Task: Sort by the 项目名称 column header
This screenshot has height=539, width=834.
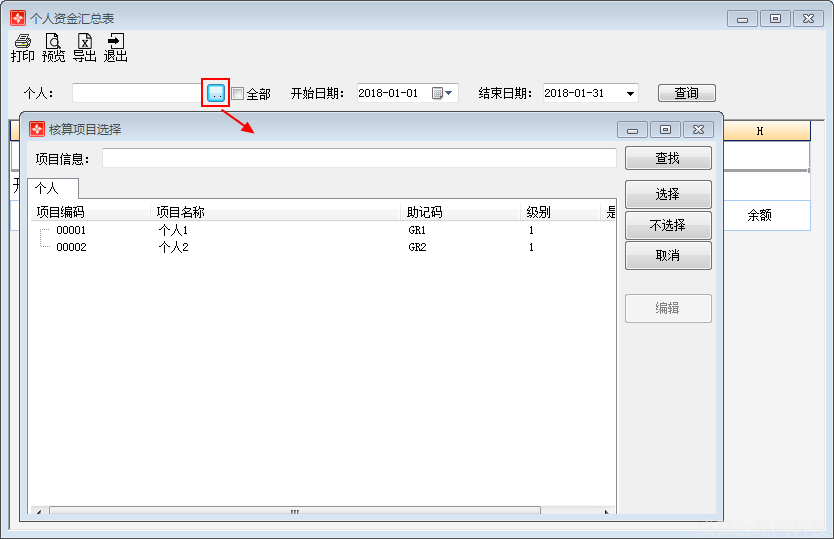Action: [x=180, y=212]
